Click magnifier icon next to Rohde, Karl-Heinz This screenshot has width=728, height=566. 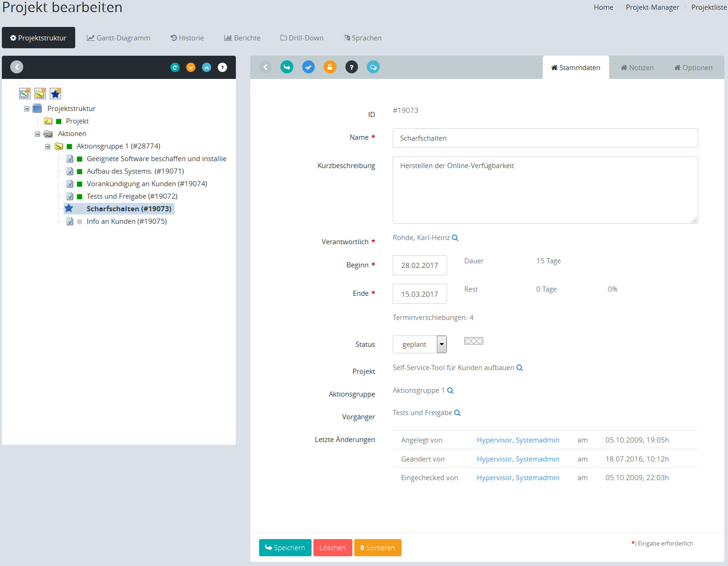click(455, 238)
